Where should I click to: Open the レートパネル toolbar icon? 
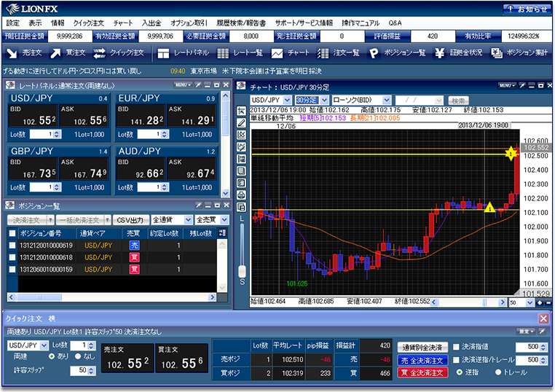(163, 53)
